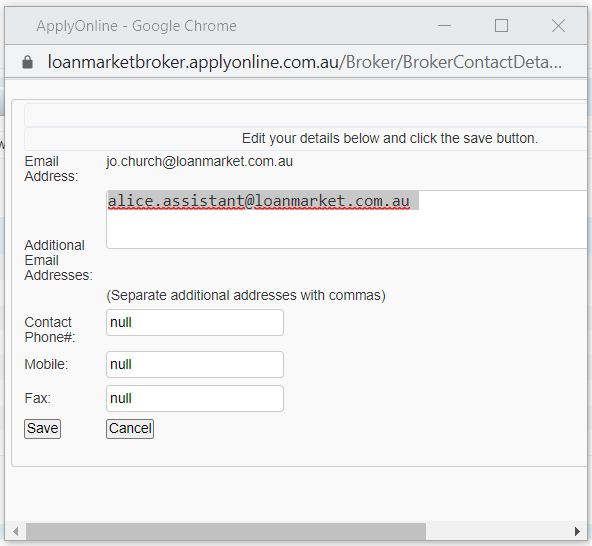Click the 'Contact Phone#:' label
The image size is (592, 546).
click(x=50, y=330)
